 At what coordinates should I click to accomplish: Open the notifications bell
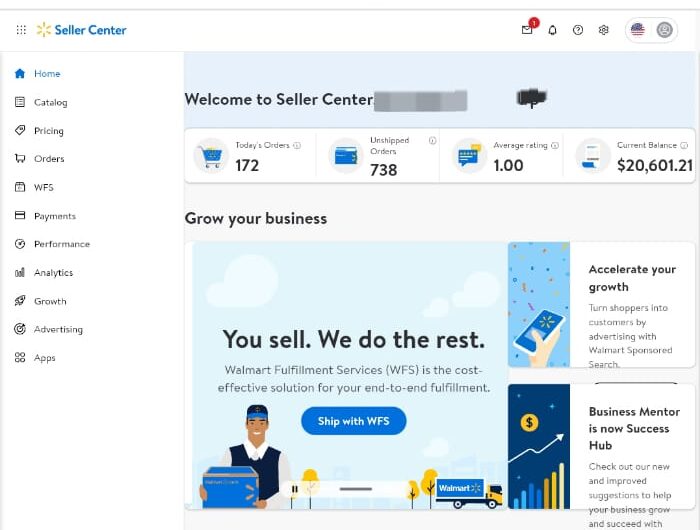tap(552, 30)
